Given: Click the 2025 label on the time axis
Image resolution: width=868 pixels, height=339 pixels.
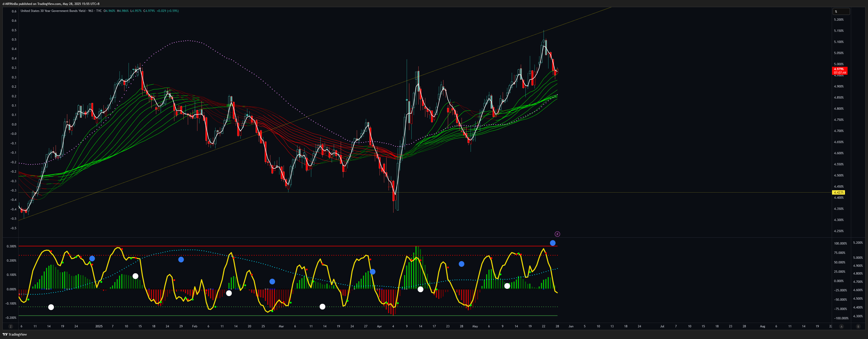Looking at the screenshot, I should (99, 326).
